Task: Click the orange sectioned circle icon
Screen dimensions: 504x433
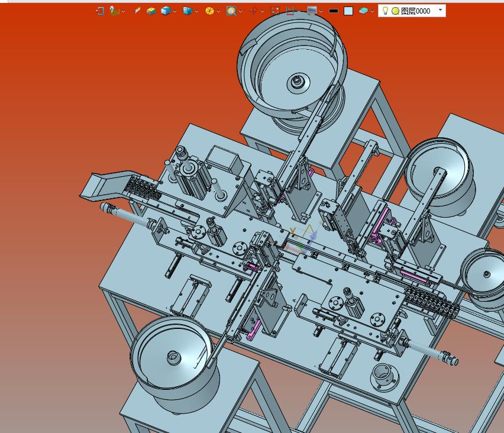Action: tap(209, 11)
